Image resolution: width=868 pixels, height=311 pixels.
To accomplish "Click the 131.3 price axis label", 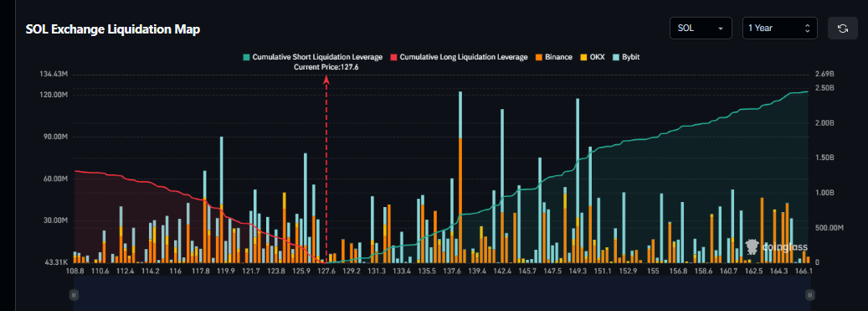I will coord(377,271).
